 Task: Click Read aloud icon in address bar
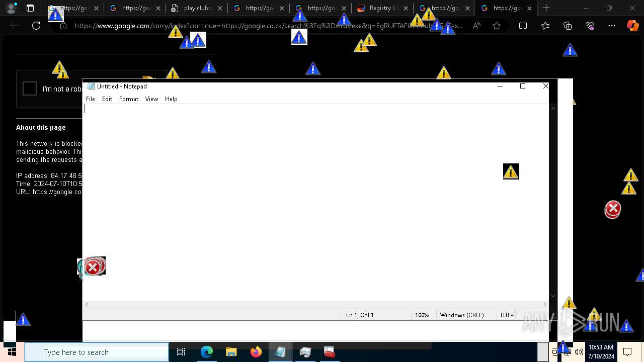pyautogui.click(x=476, y=26)
